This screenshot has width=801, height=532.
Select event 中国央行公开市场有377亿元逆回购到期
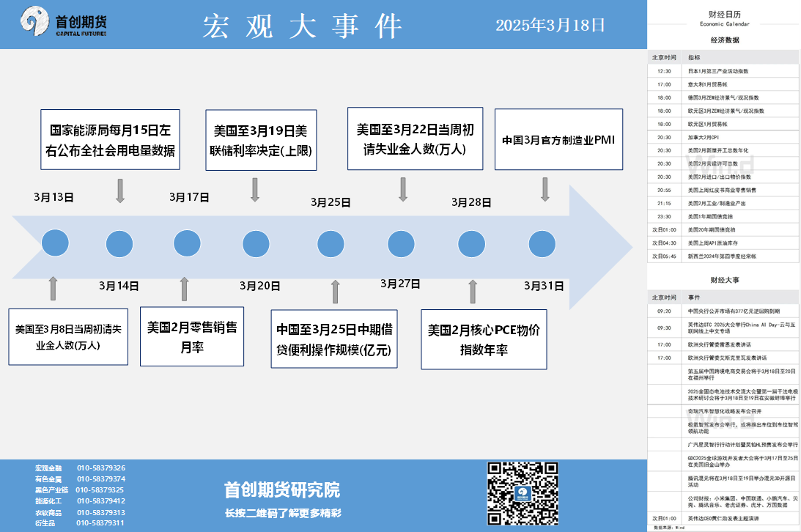[x=723, y=311]
